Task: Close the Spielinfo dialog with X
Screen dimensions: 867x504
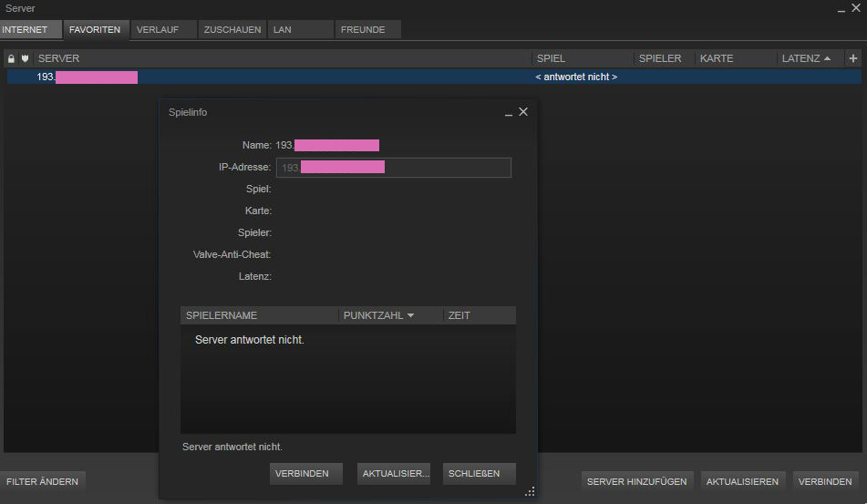Action: (x=523, y=111)
